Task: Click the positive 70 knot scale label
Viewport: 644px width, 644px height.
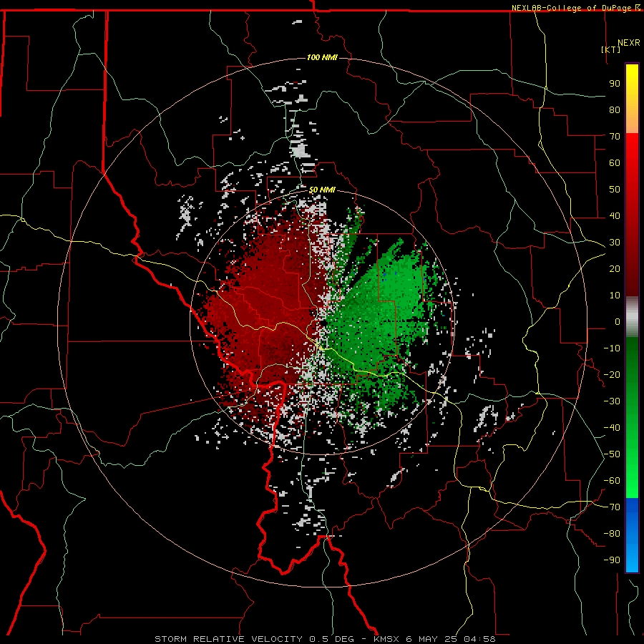Action: (x=615, y=137)
